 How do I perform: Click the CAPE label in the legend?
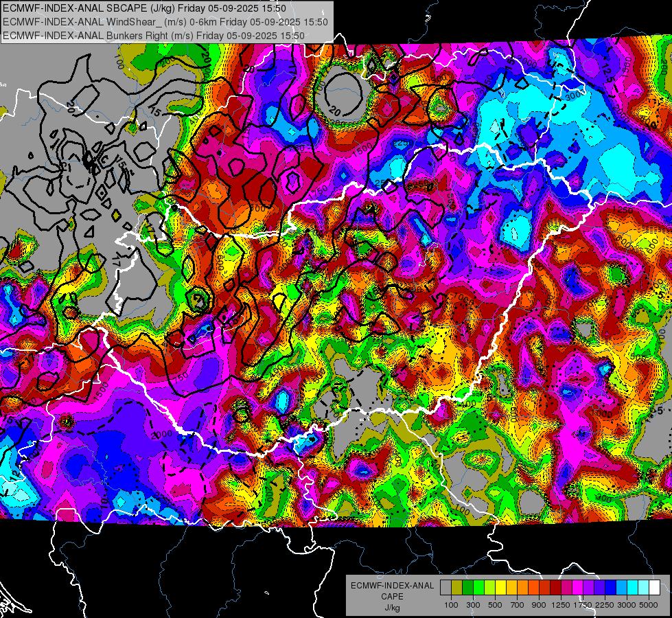(x=393, y=596)
